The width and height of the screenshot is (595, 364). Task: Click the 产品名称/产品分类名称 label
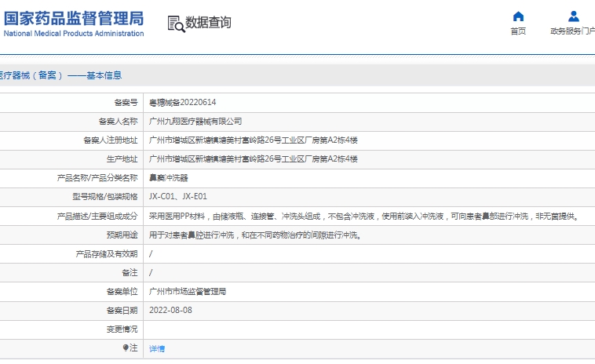point(97,178)
